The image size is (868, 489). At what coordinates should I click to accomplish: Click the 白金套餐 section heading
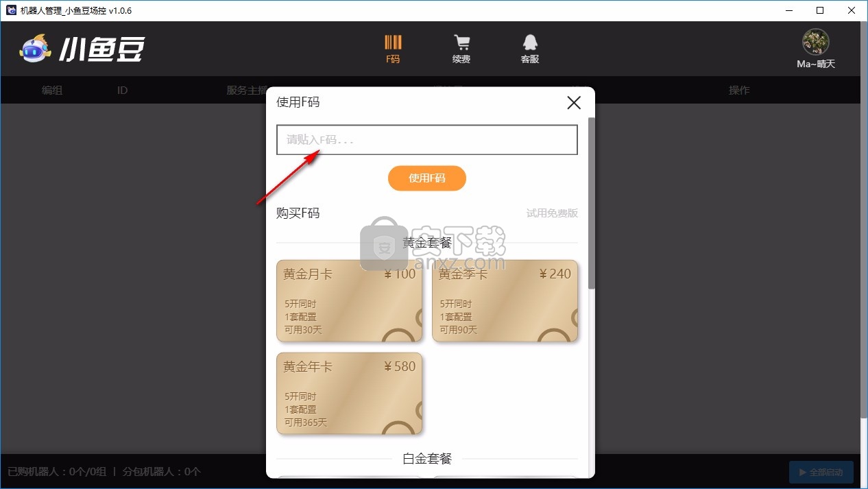[427, 459]
